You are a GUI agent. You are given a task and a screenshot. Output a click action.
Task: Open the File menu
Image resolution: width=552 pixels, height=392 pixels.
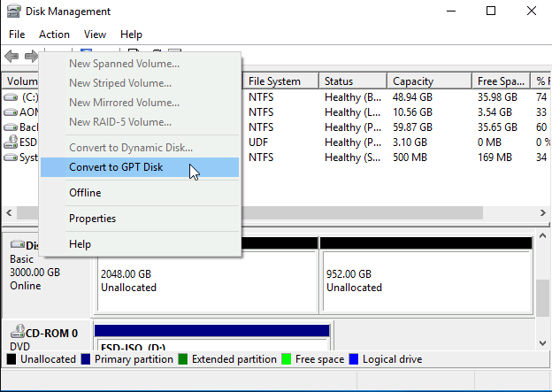click(17, 35)
